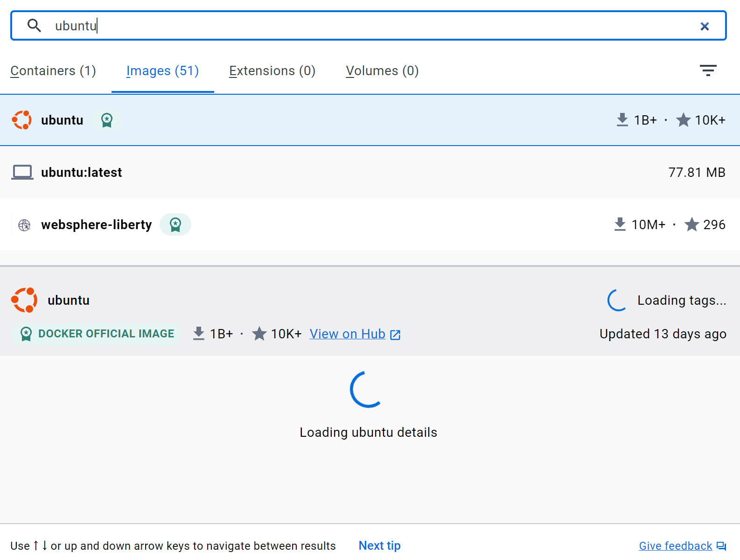
Task: Open the filter options icon
Action: coord(708,70)
